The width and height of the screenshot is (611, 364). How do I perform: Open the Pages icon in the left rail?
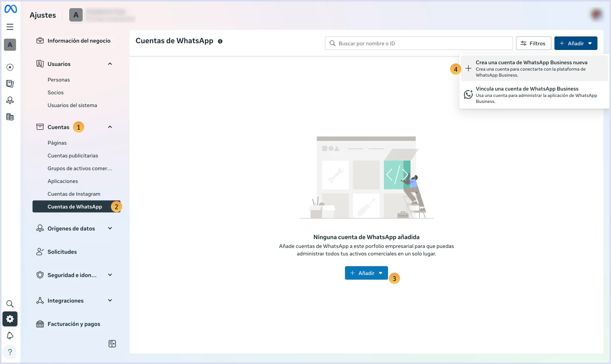(x=10, y=83)
